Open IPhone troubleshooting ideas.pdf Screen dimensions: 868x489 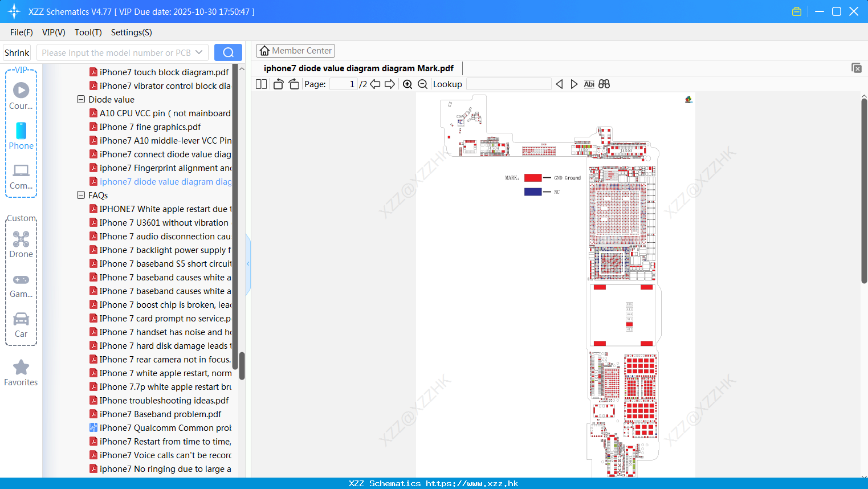(x=159, y=400)
